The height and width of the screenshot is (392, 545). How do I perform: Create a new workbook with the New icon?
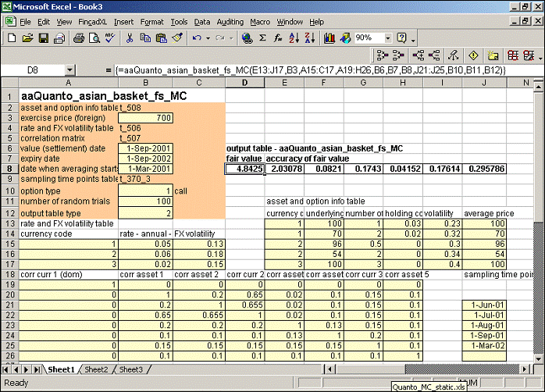pos(11,38)
